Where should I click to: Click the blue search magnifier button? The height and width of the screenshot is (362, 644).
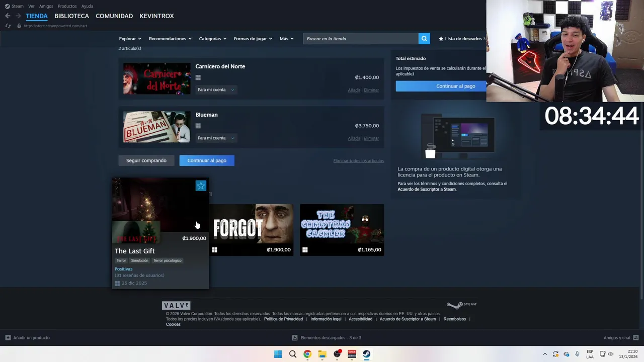[x=424, y=39]
